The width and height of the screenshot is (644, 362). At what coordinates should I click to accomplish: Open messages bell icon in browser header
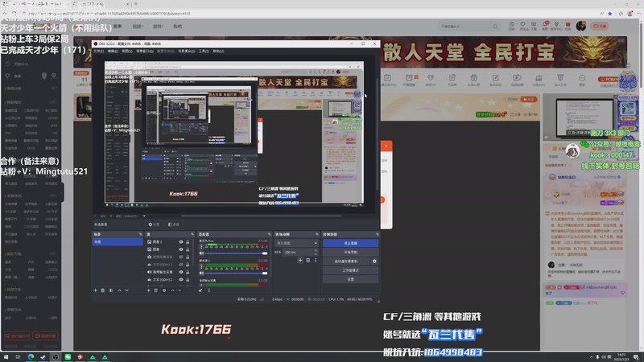point(545,26)
